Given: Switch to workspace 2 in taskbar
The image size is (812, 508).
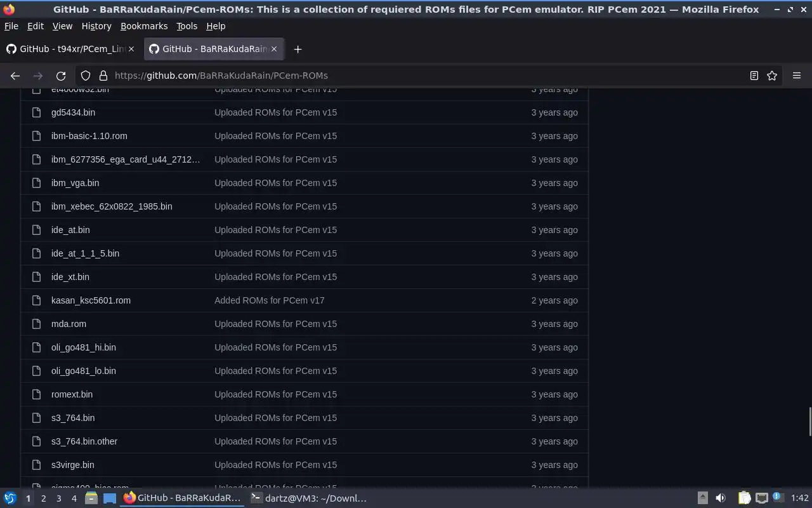Looking at the screenshot, I should point(43,498).
